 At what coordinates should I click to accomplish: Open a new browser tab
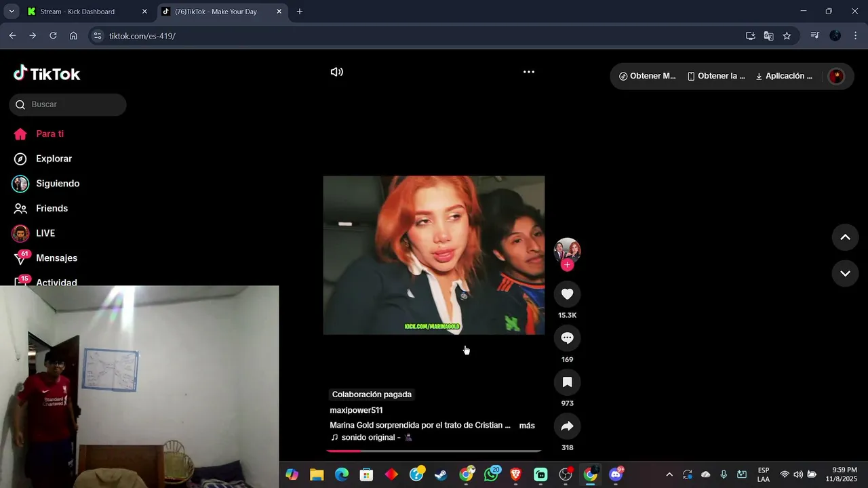click(x=300, y=12)
